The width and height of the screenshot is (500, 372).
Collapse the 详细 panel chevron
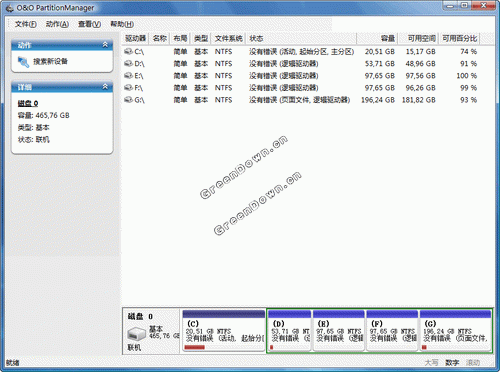click(x=105, y=87)
